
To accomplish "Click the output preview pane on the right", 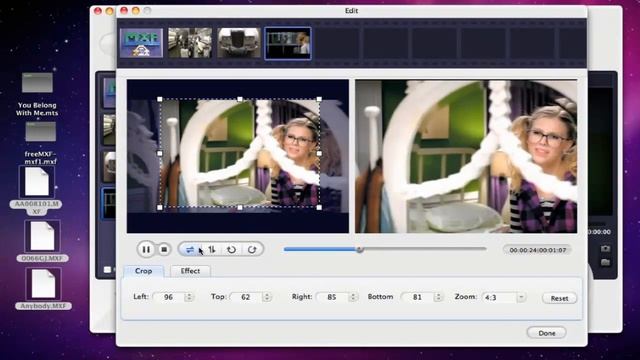I will [x=466, y=156].
